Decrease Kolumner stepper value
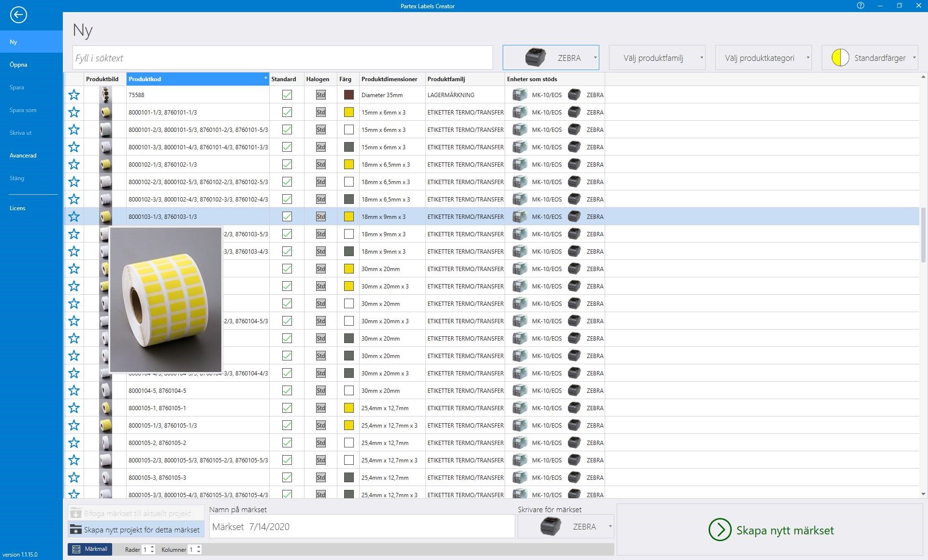Screen dimensions: 928x560 (x=199, y=552)
